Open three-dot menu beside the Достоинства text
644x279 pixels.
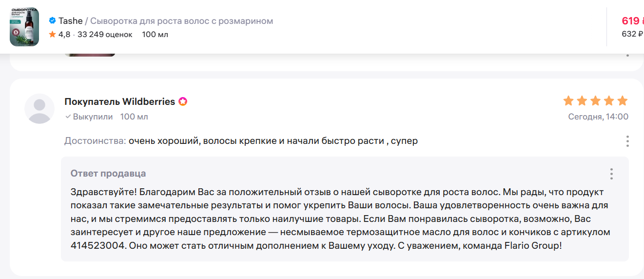point(627,141)
